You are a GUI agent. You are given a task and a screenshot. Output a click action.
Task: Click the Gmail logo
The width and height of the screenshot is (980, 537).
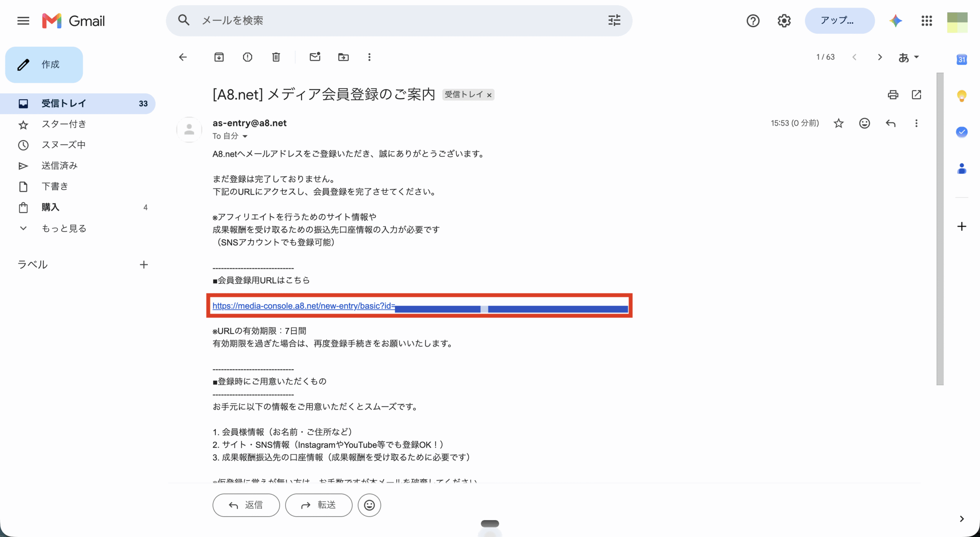click(x=73, y=21)
